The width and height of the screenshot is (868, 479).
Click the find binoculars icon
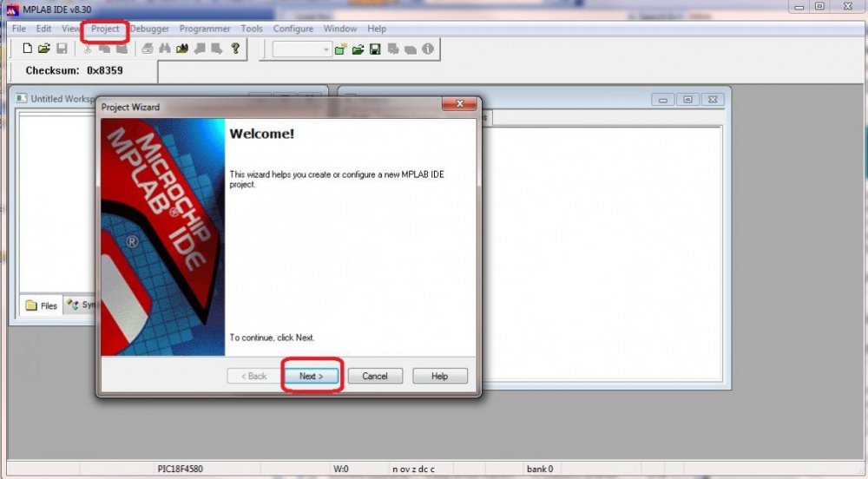(x=164, y=49)
